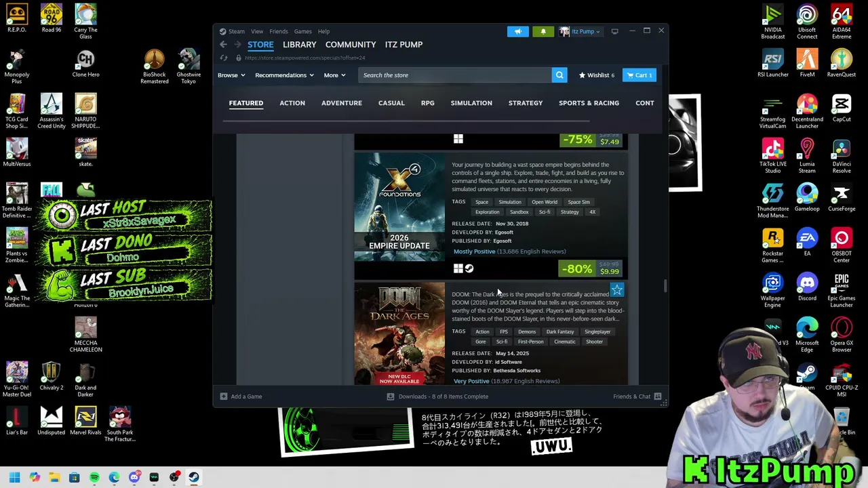Open the Friends & Chat icon
868x488 pixels.
click(658, 396)
